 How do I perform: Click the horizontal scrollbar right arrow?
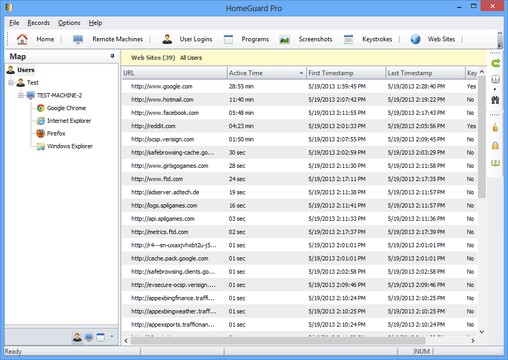tap(473, 341)
